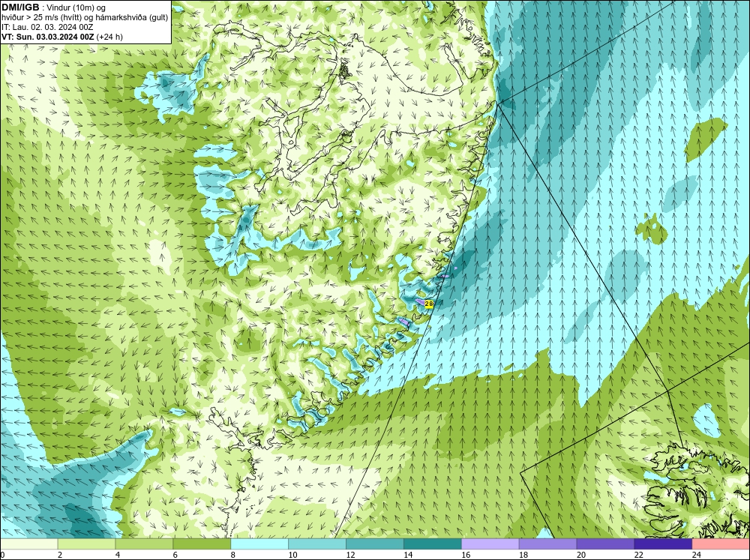Pick the 6–8 m/s dark green legend swatch
This screenshot has width=750, height=560.
tap(202, 544)
